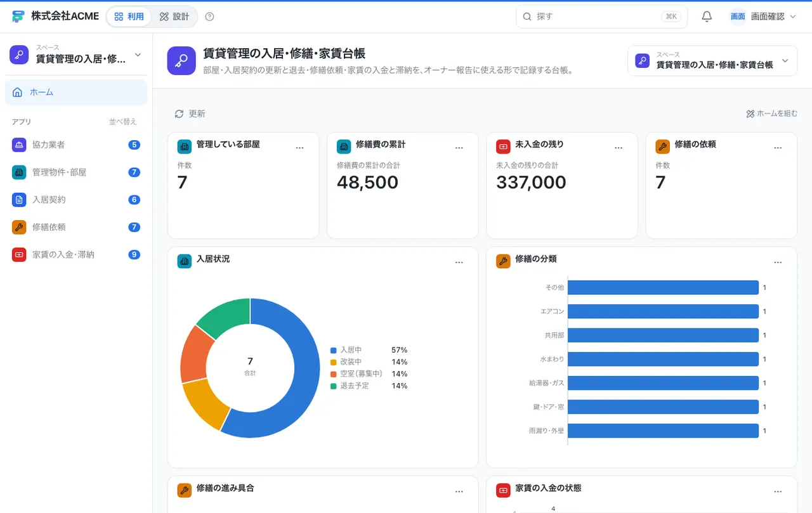The width and height of the screenshot is (812, 513).
Task: Open the header スペース dropdown on right
Action: 712,61
